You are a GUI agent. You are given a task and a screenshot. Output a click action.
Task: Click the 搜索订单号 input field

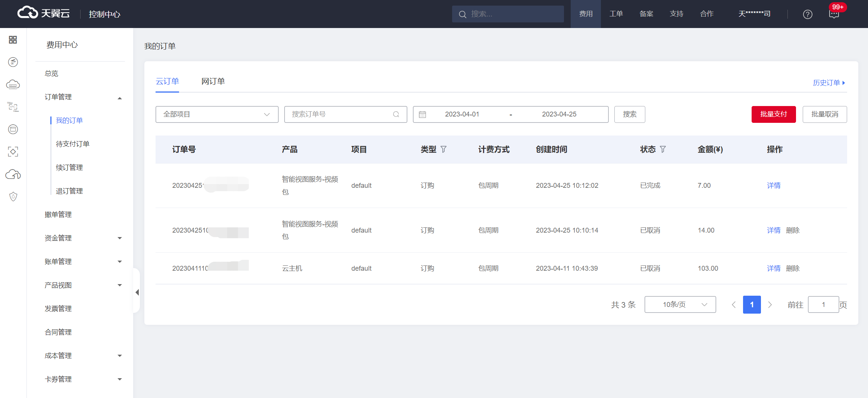coord(341,114)
